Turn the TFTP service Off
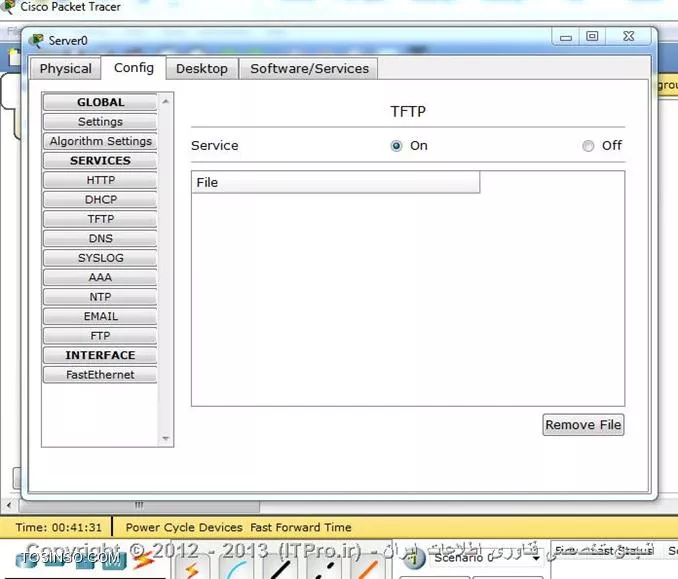 (x=588, y=146)
